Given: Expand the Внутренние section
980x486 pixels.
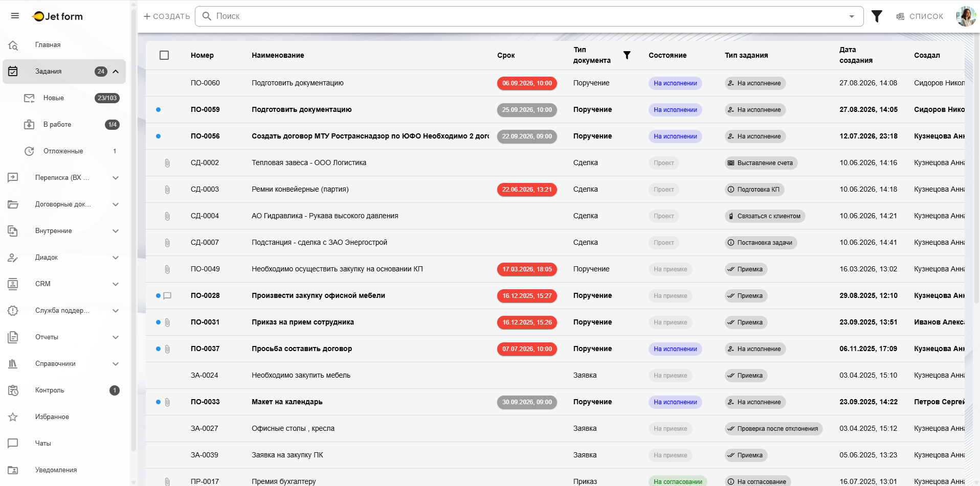Looking at the screenshot, I should pyautogui.click(x=116, y=231).
